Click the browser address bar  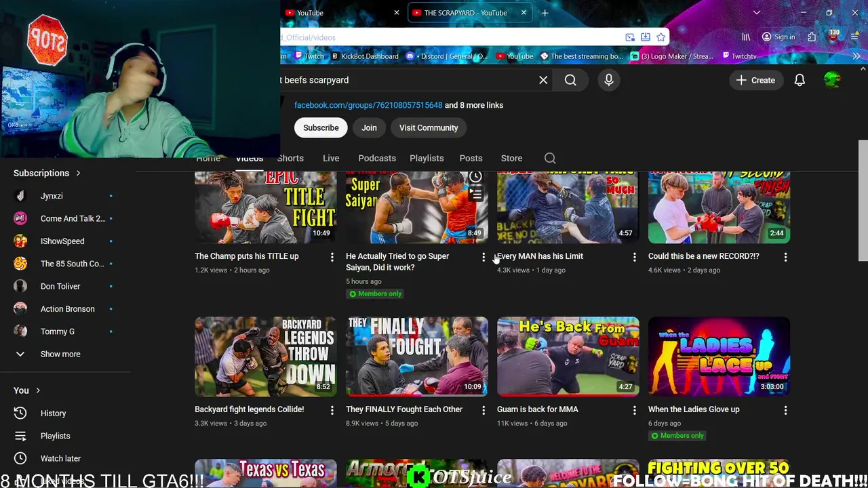pyautogui.click(x=450, y=37)
